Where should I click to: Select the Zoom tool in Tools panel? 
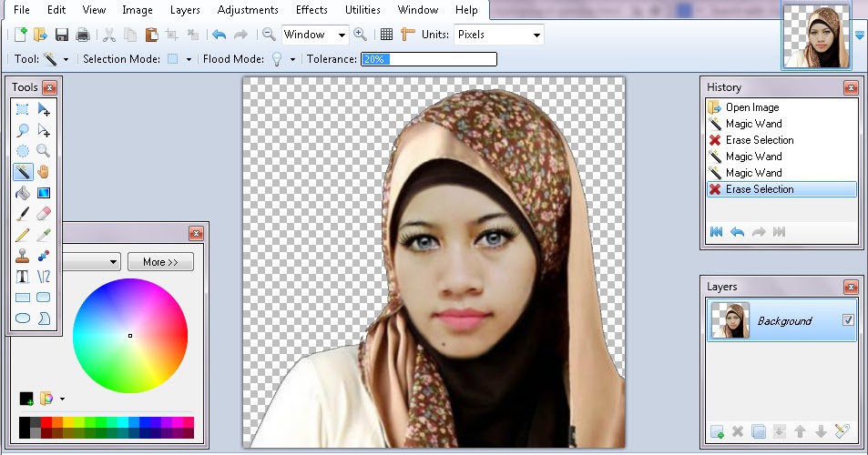[43, 151]
